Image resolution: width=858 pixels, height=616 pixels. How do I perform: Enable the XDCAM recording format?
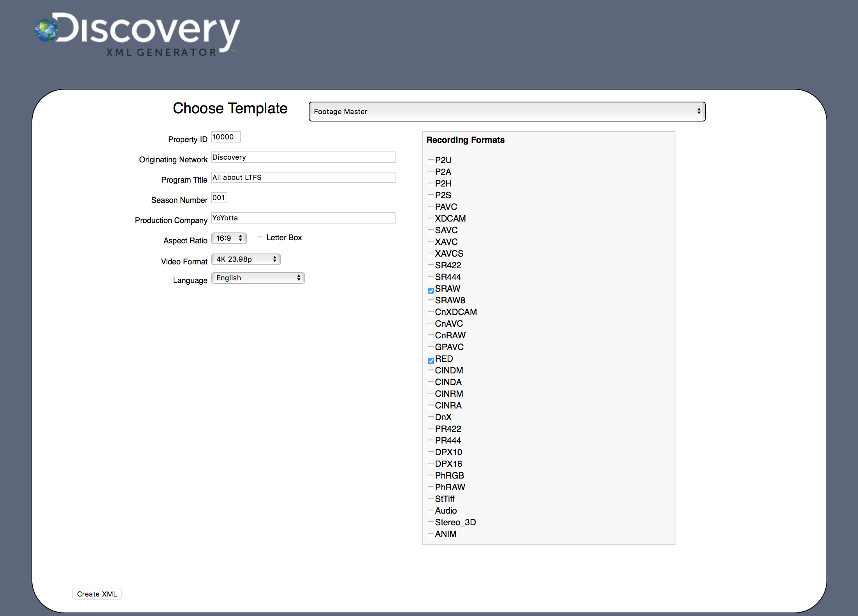(431, 220)
